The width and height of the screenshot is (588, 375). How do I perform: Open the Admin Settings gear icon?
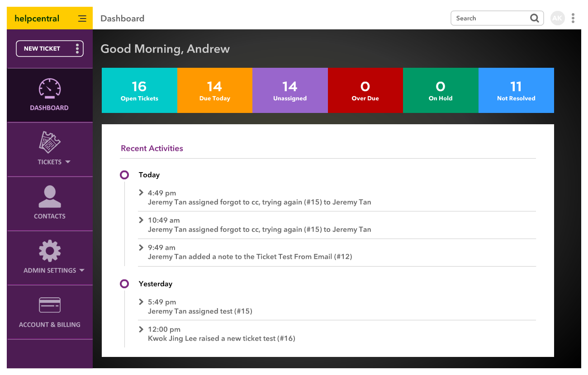(50, 251)
